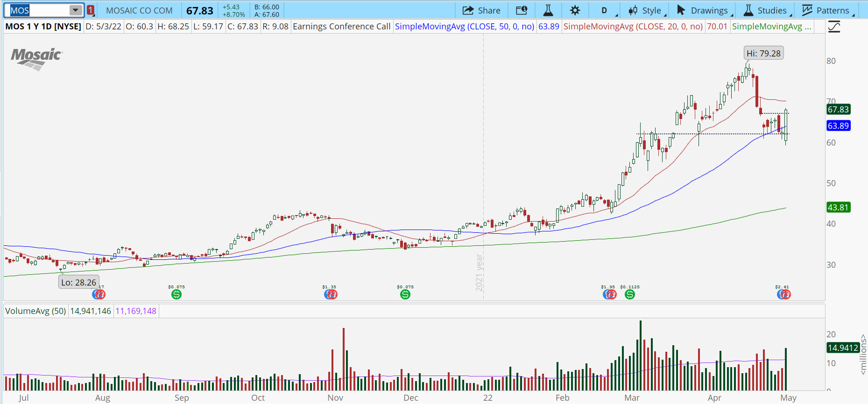Click the Mar label on the time axis
The height and width of the screenshot is (404, 868).
click(632, 398)
